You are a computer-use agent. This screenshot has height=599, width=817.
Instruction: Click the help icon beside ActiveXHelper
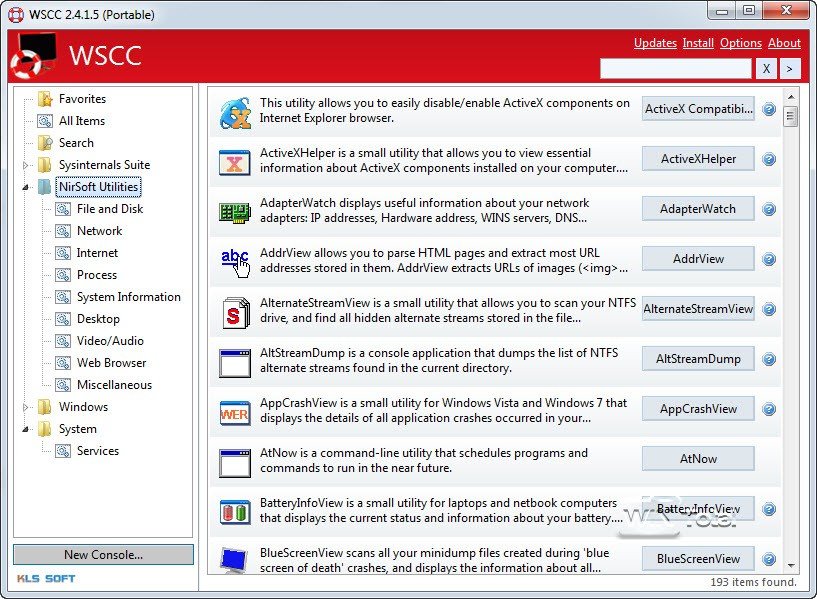[769, 159]
